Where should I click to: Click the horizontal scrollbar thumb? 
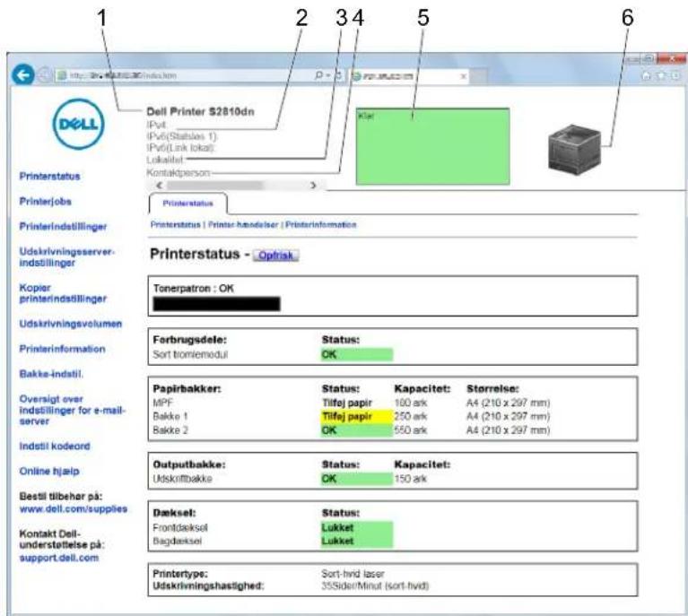tap(215, 185)
